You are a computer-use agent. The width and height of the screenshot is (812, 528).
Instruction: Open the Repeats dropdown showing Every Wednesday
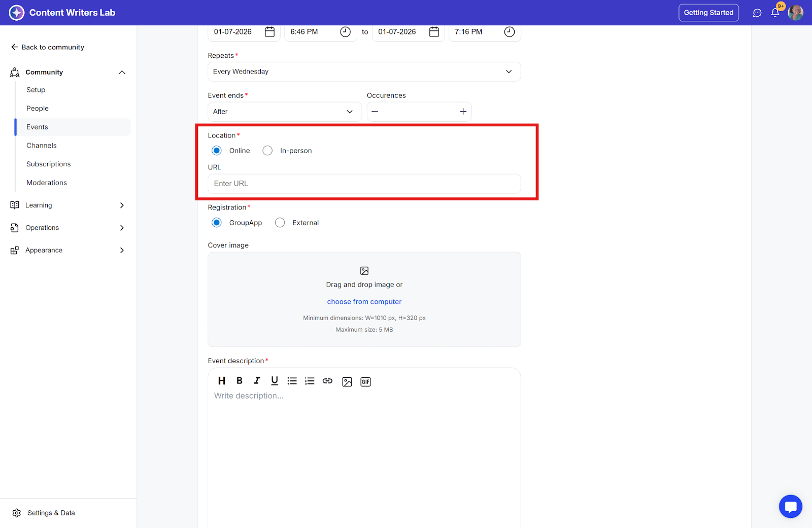click(x=364, y=72)
